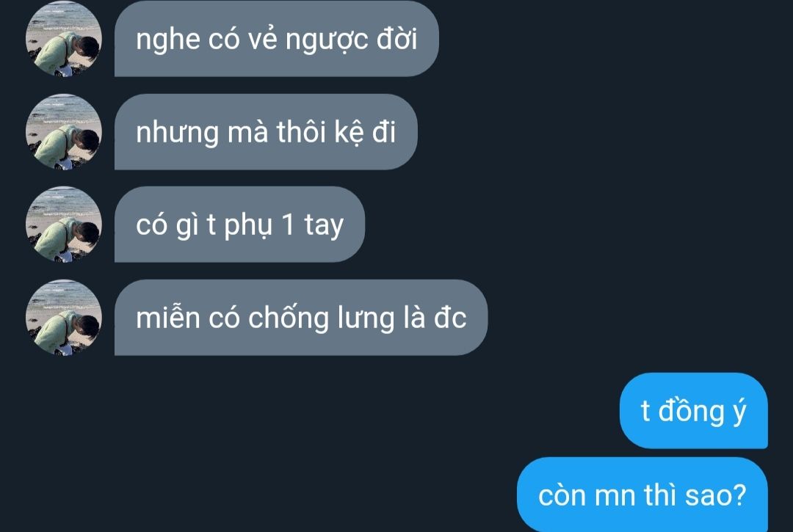Click the word 'tay' in the third message

[x=324, y=226]
